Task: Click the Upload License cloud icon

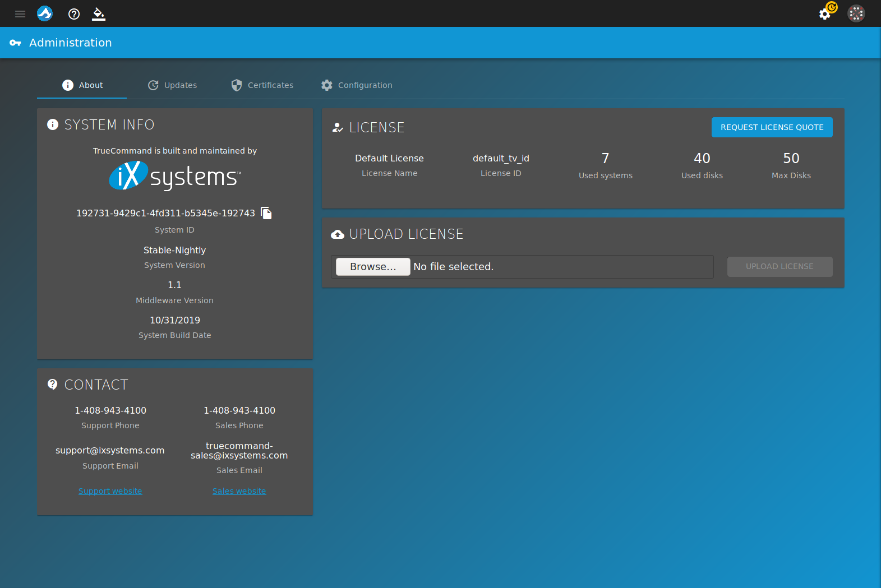Action: point(338,234)
